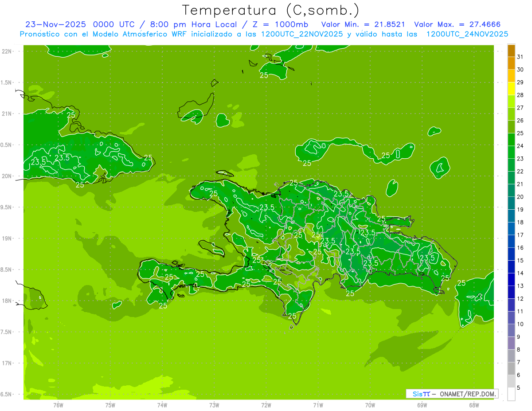The image size is (532, 411).
Task: Select the white swatch at the legend bottom
Action: coord(511,394)
